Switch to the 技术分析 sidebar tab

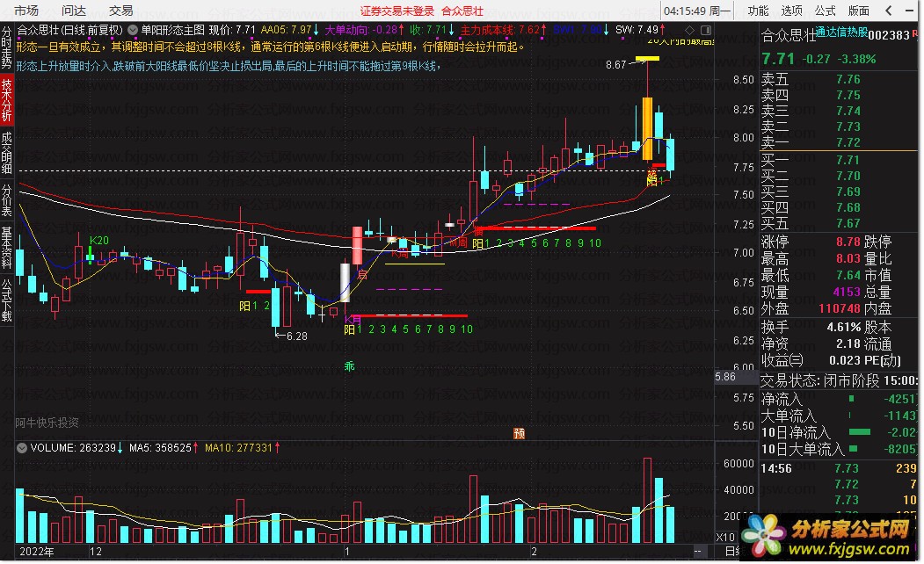(x=6, y=101)
